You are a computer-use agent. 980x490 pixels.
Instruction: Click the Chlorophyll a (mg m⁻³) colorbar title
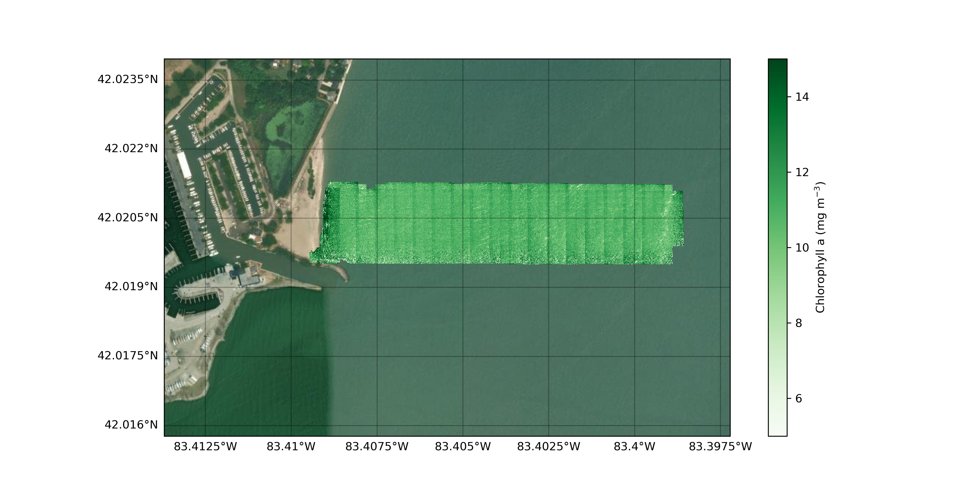[820, 247]
